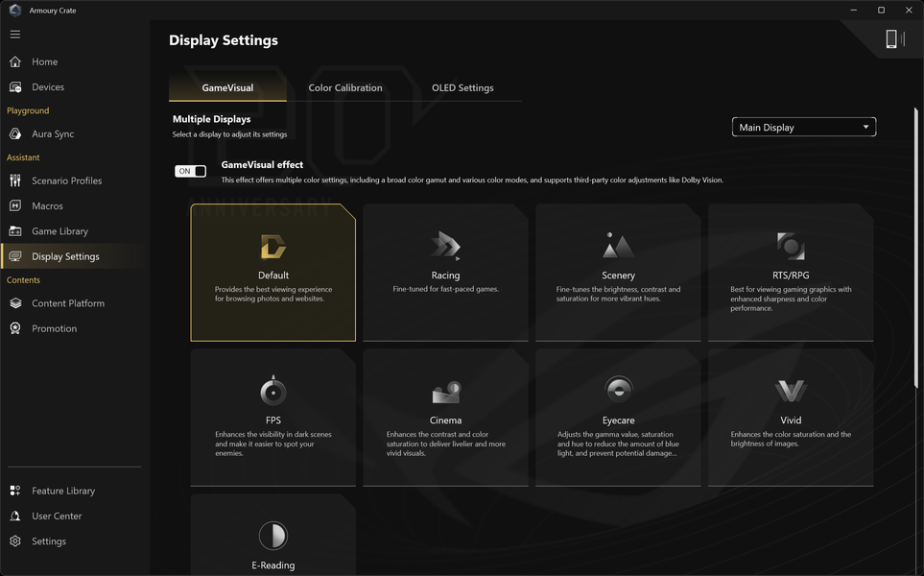The image size is (924, 576).
Task: Open Aura Sync page
Action: [x=53, y=133]
